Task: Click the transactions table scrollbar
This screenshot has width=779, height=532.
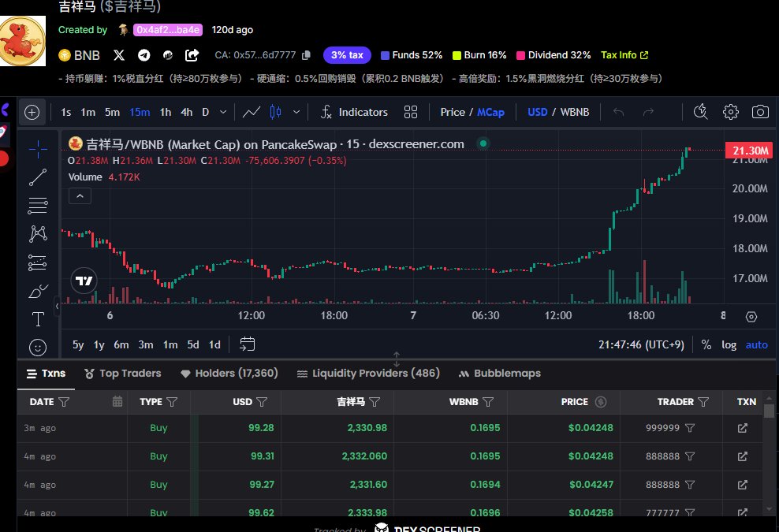Action: click(769, 411)
